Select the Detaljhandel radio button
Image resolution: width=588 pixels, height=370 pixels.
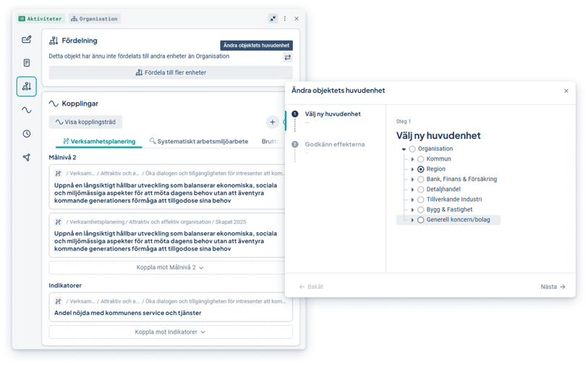(421, 190)
